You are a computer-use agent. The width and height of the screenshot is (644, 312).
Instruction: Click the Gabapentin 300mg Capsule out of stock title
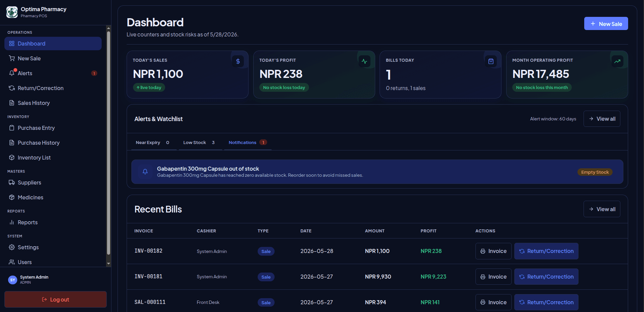[x=208, y=169]
